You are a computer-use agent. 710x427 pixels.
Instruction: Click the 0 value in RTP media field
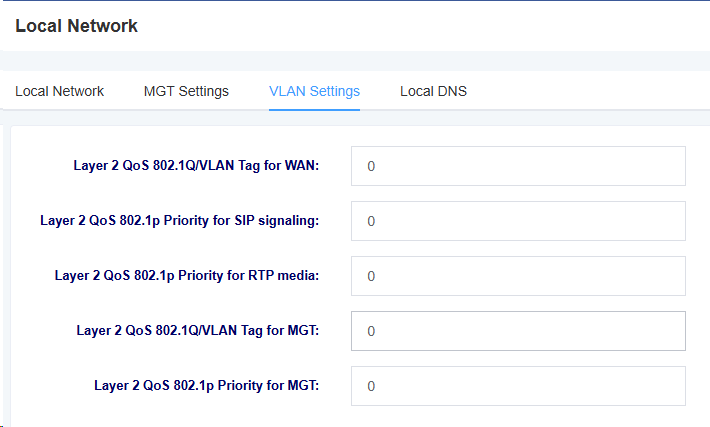click(371, 276)
